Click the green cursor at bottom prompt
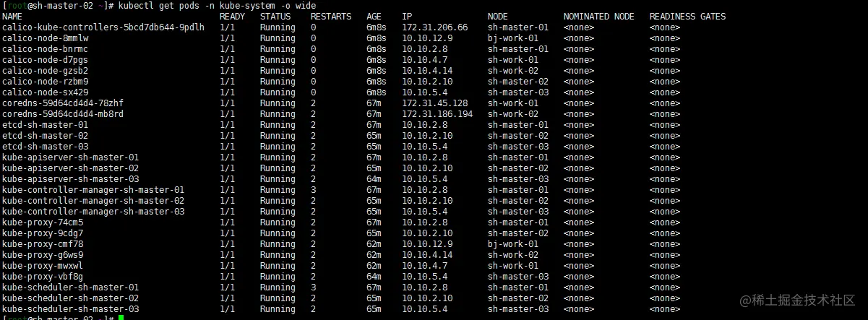Viewport: 868px width, 320px height. (121, 317)
